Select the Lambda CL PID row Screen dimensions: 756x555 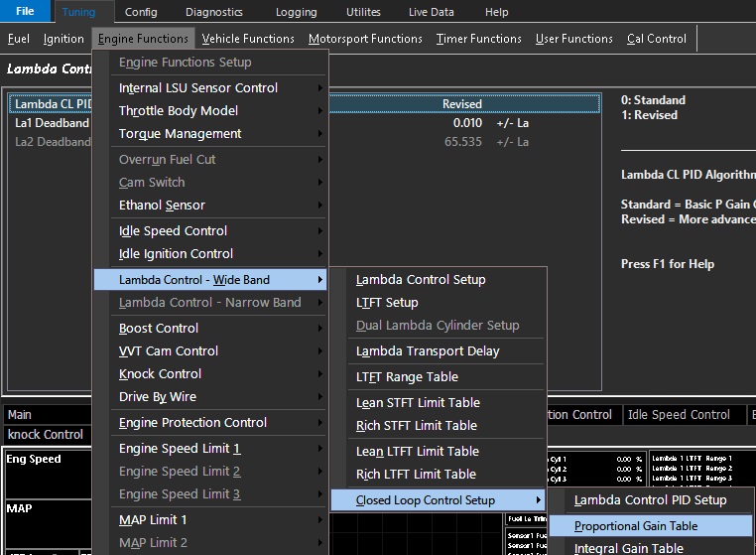tap(52, 104)
